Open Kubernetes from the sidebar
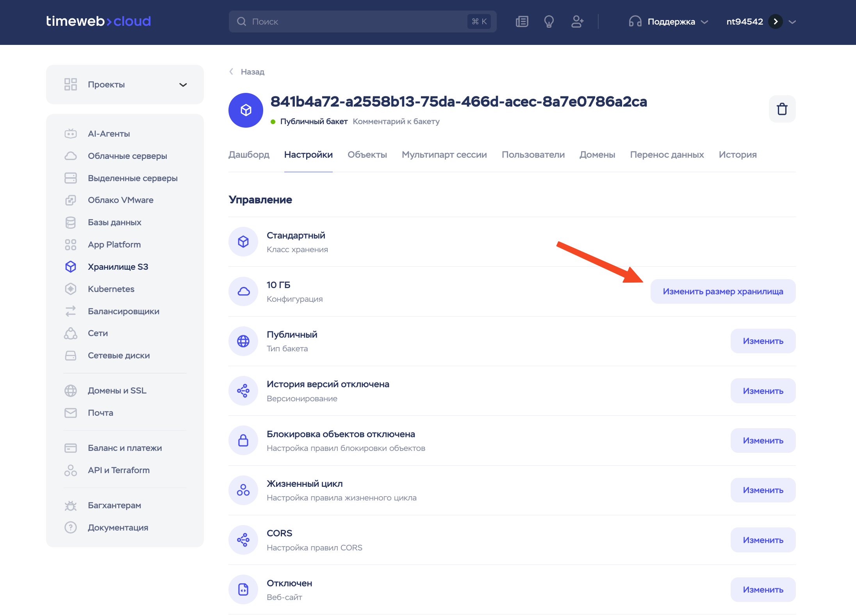 (111, 289)
